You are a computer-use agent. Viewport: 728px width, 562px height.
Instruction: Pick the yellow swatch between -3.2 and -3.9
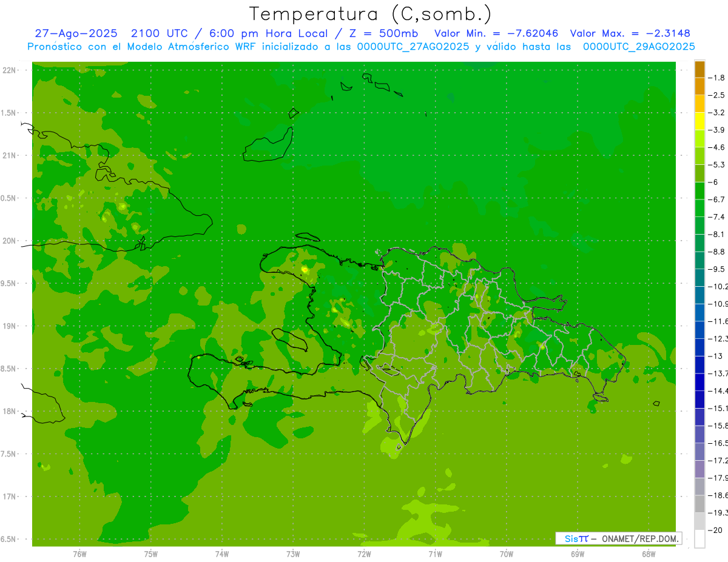coord(699,121)
